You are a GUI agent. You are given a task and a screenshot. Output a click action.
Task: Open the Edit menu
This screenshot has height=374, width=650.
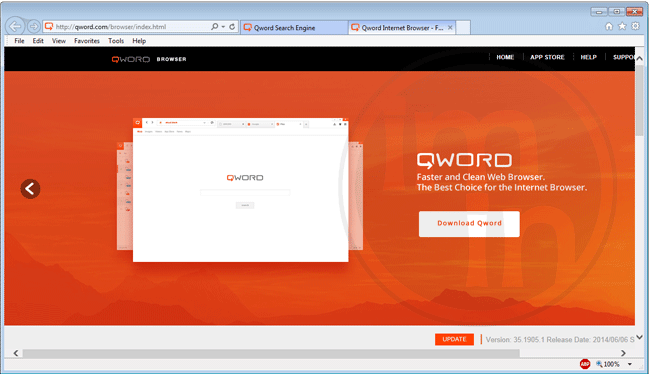pos(38,41)
